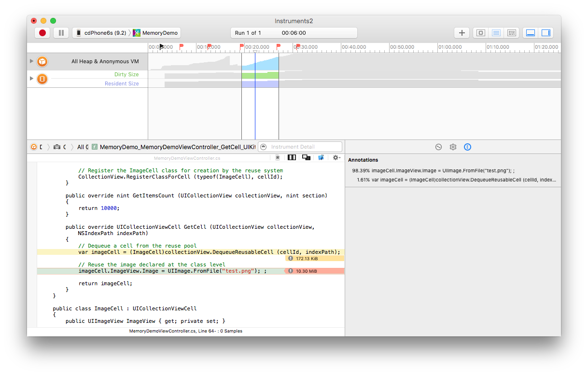Toggle the right inspector pane visibility button
This screenshot has height=375, width=588.
pos(546,32)
